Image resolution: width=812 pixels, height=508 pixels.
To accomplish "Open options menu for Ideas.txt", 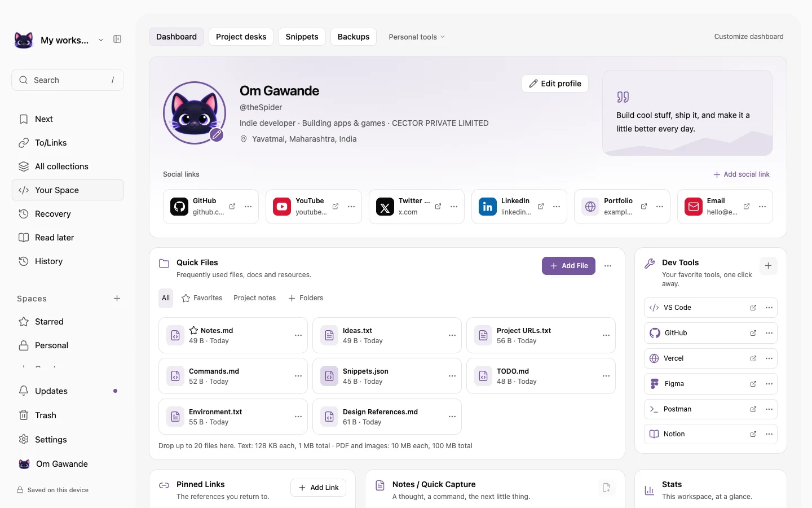I will point(452,335).
